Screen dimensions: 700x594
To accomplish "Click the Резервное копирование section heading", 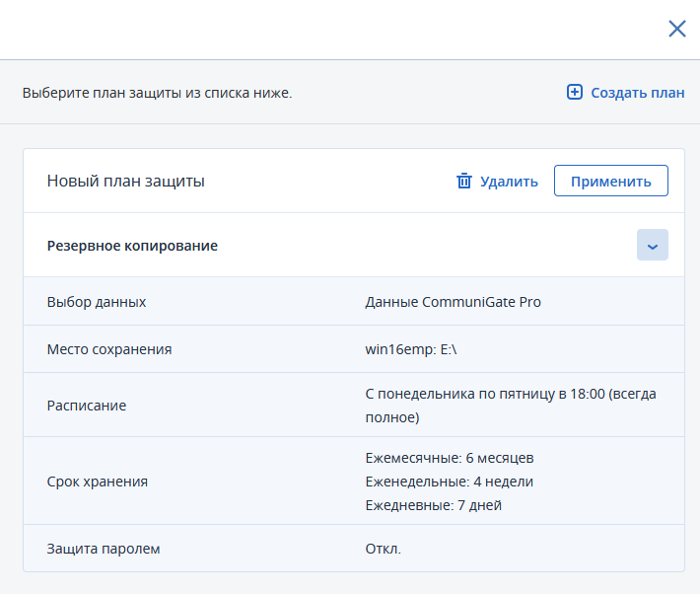I will [x=132, y=246].
